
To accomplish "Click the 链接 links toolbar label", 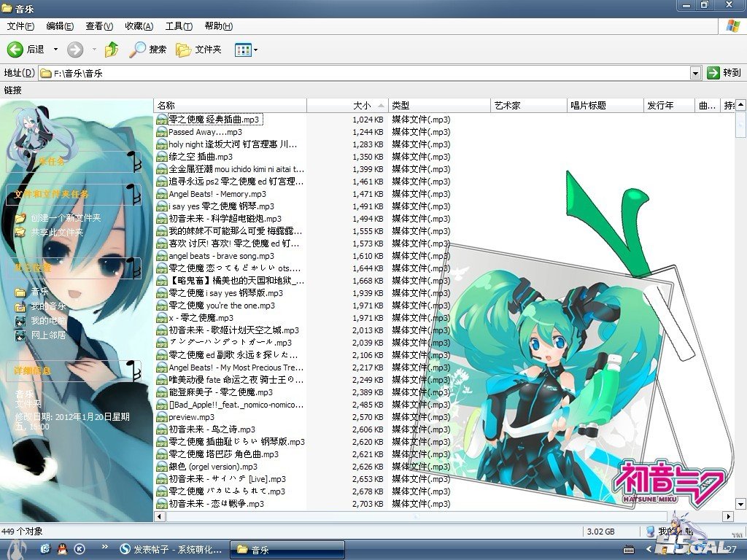I will 13,90.
